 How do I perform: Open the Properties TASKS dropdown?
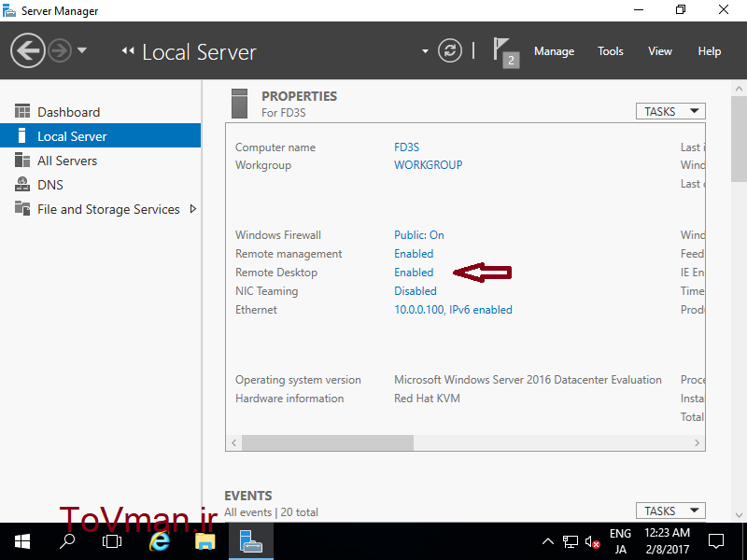(670, 111)
